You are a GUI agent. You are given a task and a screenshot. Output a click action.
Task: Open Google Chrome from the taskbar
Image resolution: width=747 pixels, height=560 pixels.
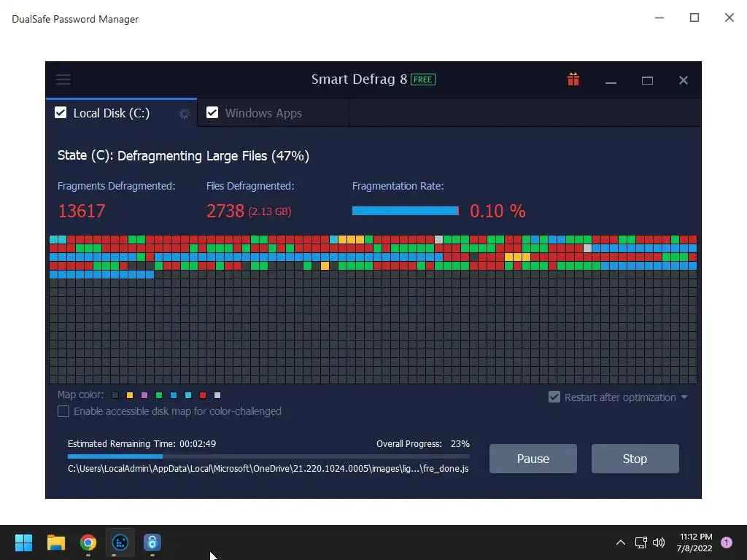(x=88, y=542)
